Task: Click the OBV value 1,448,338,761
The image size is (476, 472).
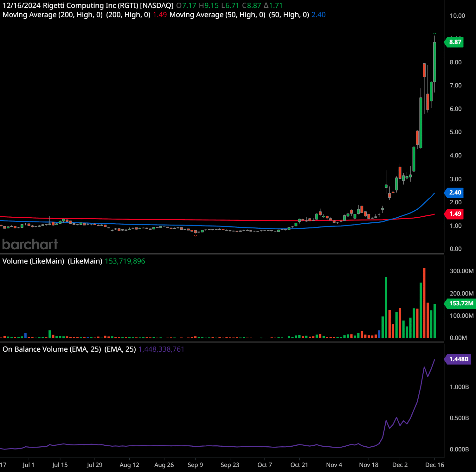Action: pyautogui.click(x=161, y=349)
